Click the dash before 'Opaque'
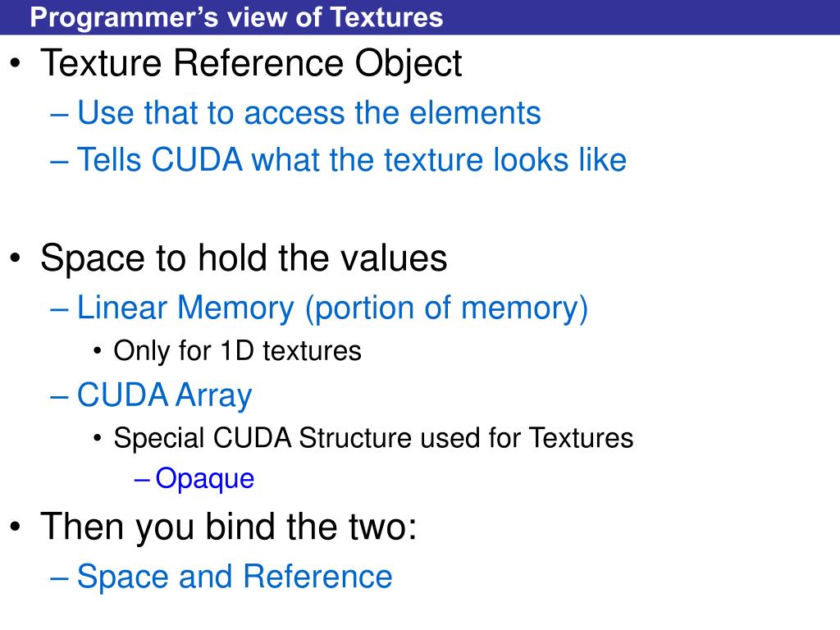840x630 pixels. [x=141, y=480]
